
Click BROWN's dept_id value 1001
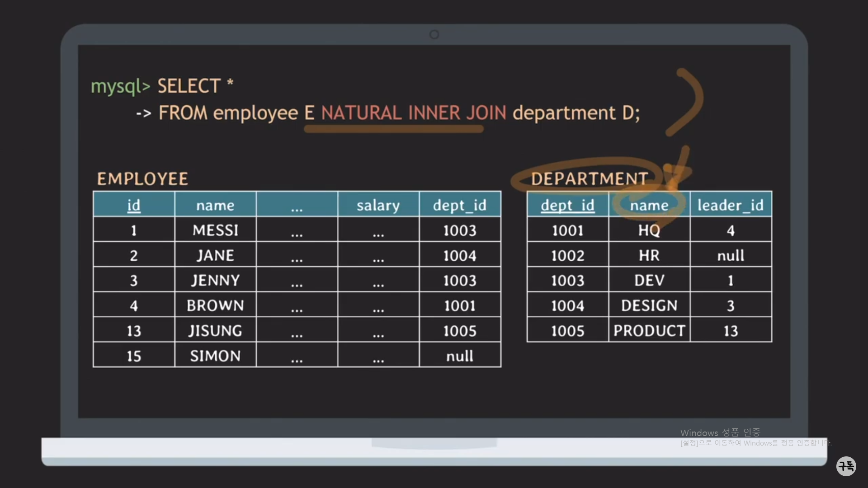pyautogui.click(x=460, y=306)
